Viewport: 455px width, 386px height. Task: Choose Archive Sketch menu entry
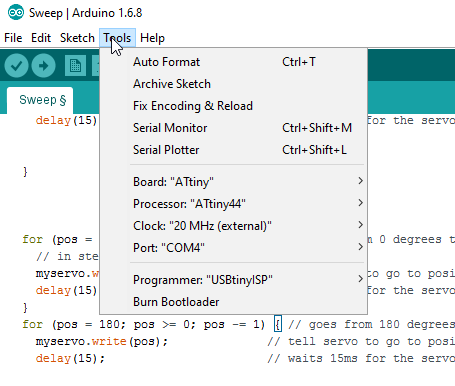[233, 84]
